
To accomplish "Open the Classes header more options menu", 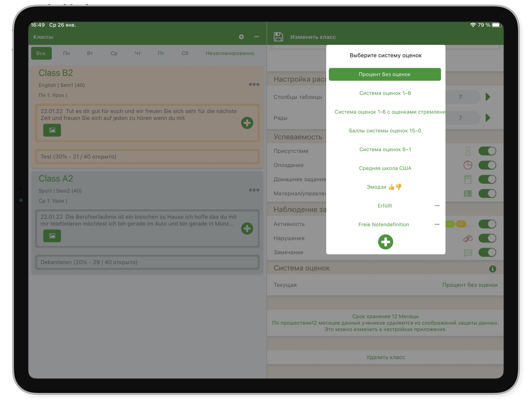I will (256, 37).
